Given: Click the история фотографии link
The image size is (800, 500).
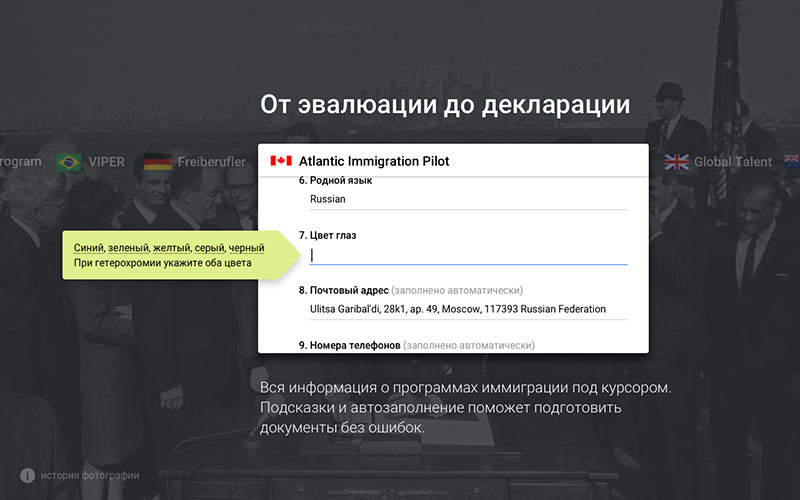Looking at the screenshot, I should click(90, 476).
